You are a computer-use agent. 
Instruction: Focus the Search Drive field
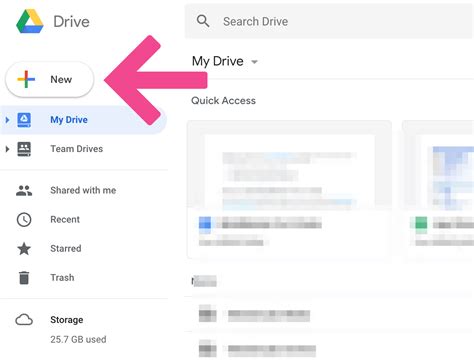coord(329,21)
